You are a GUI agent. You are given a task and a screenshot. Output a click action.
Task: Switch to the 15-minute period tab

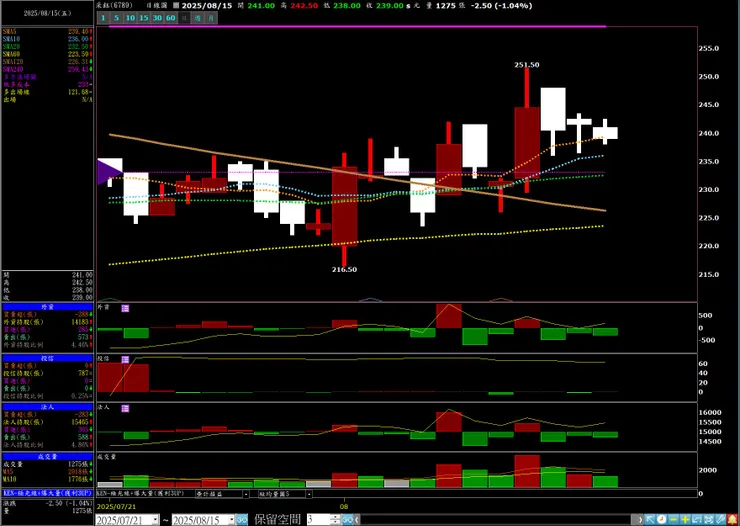[144, 18]
